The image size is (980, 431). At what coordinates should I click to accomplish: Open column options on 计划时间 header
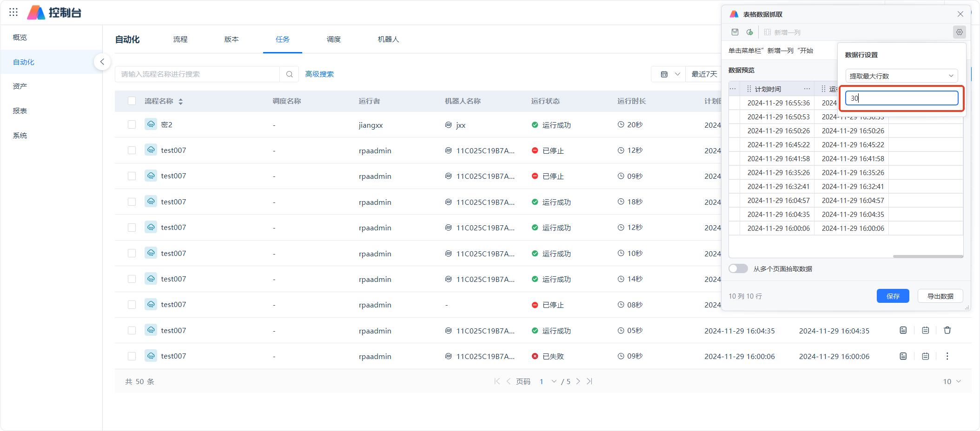pyautogui.click(x=807, y=89)
